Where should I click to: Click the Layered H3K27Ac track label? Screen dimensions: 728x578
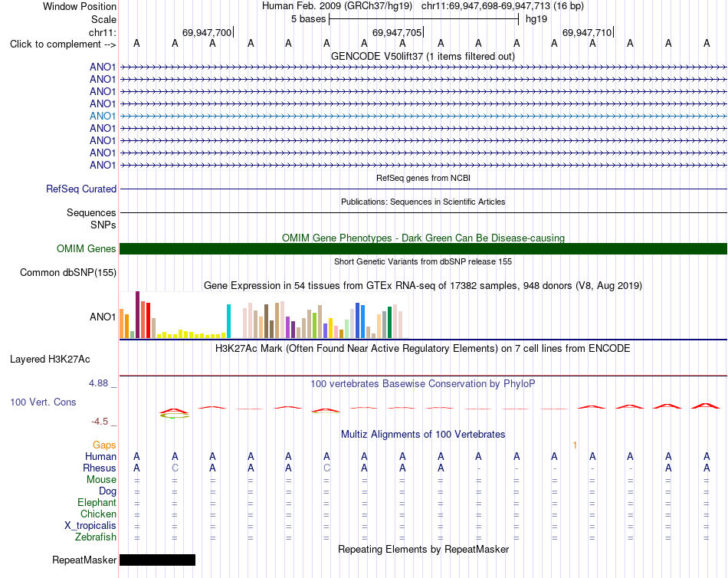point(50,360)
